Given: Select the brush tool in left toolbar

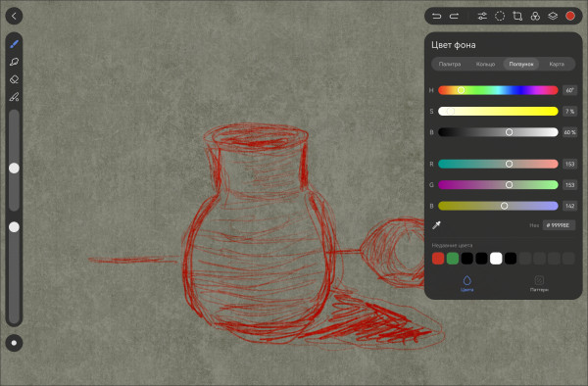Looking at the screenshot, I should click(15, 44).
